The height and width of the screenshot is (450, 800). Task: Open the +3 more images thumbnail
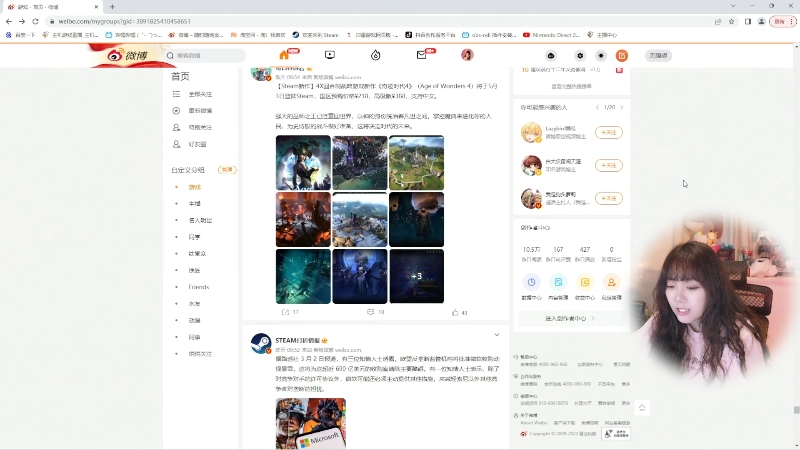click(416, 276)
